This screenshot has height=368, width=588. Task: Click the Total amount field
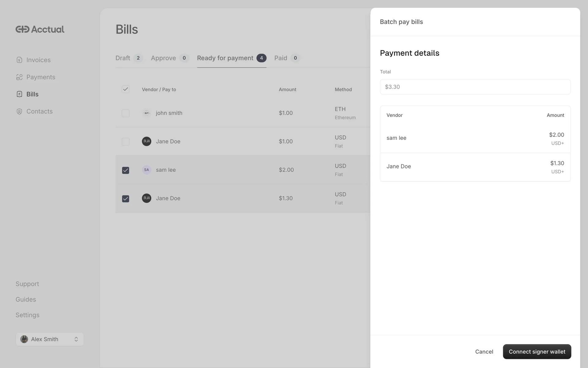point(475,87)
